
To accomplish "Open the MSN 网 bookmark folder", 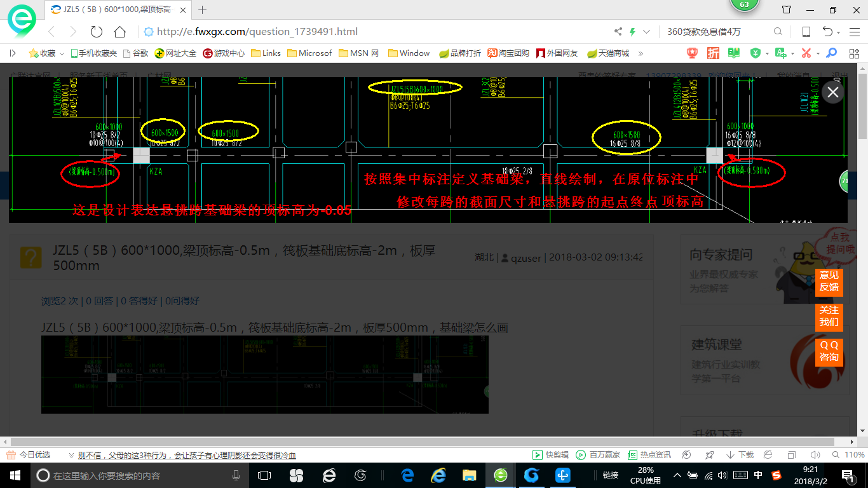I will [359, 53].
